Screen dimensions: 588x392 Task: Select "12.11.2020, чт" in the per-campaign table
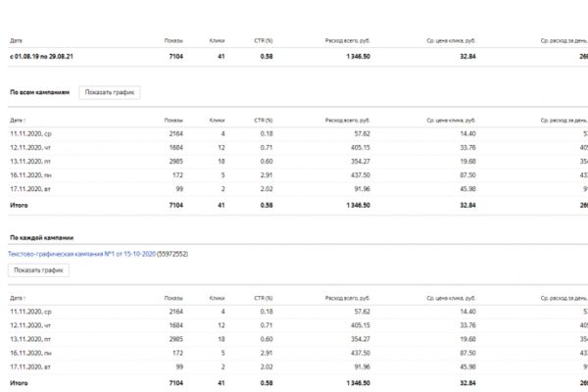click(x=30, y=325)
